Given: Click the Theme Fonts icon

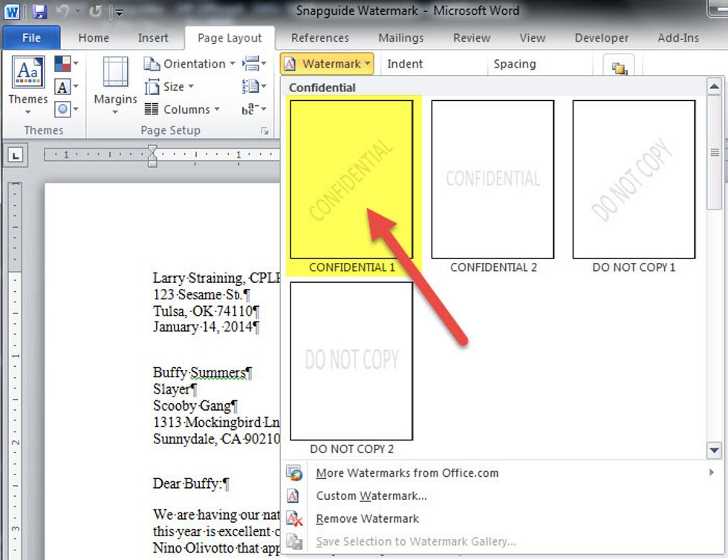Looking at the screenshot, I should click(63, 87).
